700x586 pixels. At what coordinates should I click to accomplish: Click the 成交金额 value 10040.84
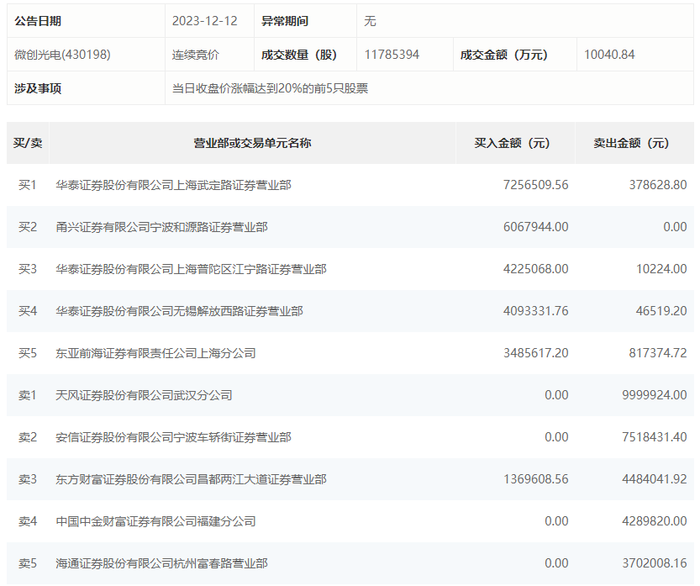(x=609, y=55)
